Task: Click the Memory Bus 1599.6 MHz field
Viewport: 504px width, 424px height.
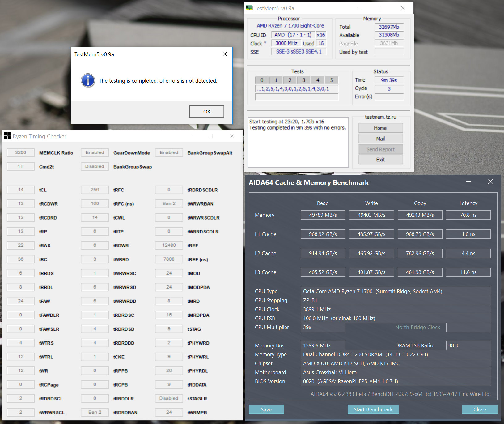Action: pyautogui.click(x=323, y=345)
